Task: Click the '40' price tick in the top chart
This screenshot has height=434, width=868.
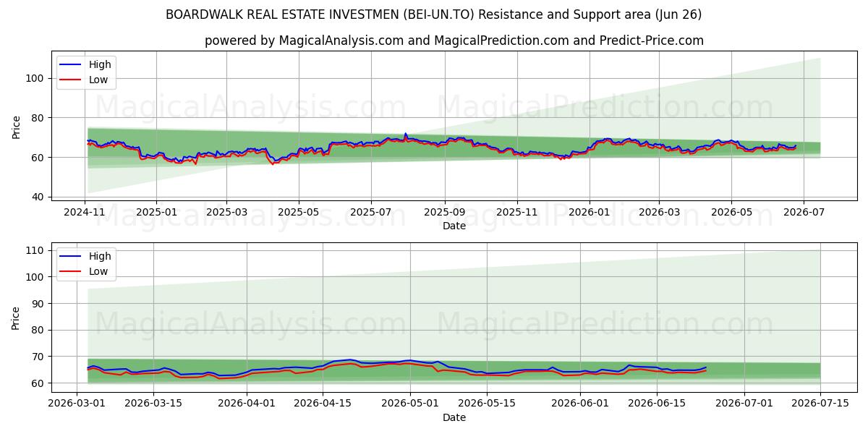Action: click(x=39, y=197)
